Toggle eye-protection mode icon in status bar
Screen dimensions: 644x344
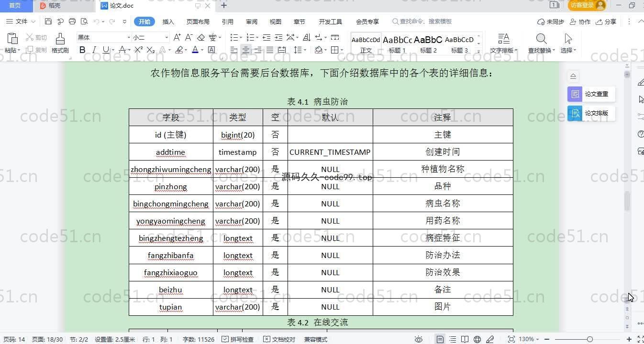tap(419, 339)
